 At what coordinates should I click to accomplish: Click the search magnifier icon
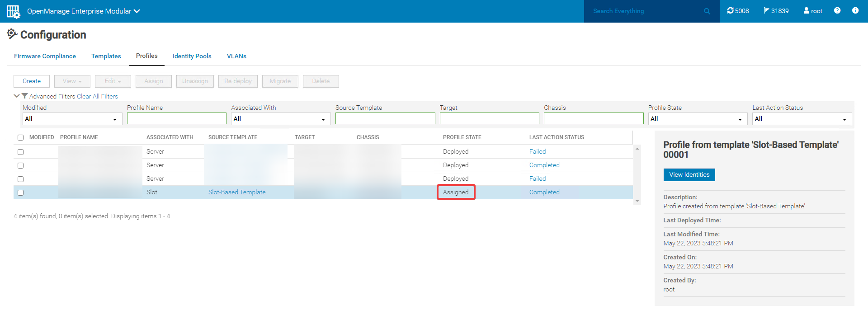pyautogui.click(x=707, y=11)
